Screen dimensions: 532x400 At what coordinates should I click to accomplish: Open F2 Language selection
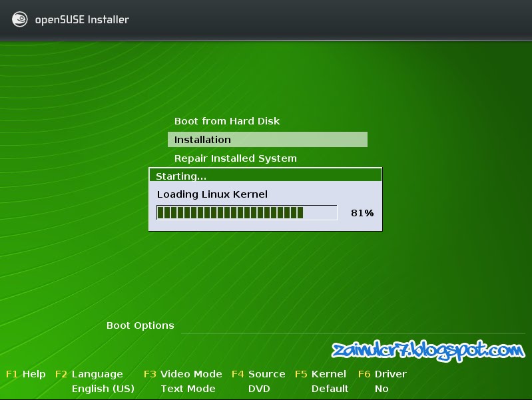pyautogui.click(x=89, y=374)
